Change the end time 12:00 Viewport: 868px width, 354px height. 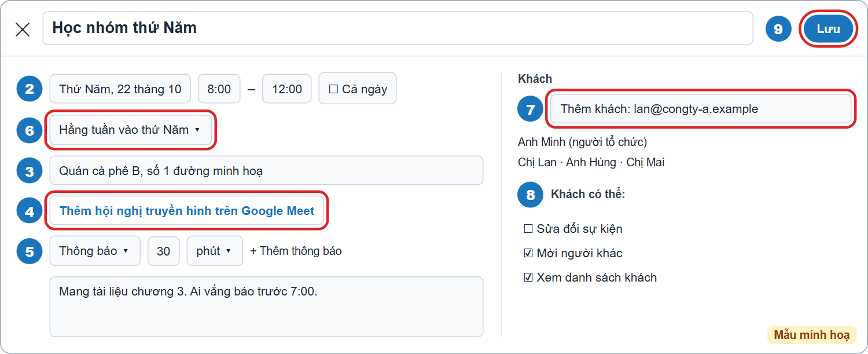[287, 89]
